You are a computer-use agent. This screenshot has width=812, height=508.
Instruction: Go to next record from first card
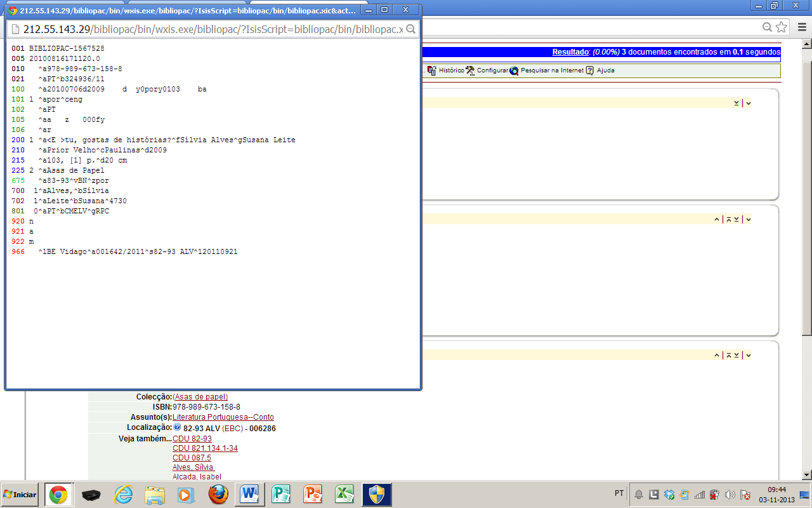pos(748,103)
